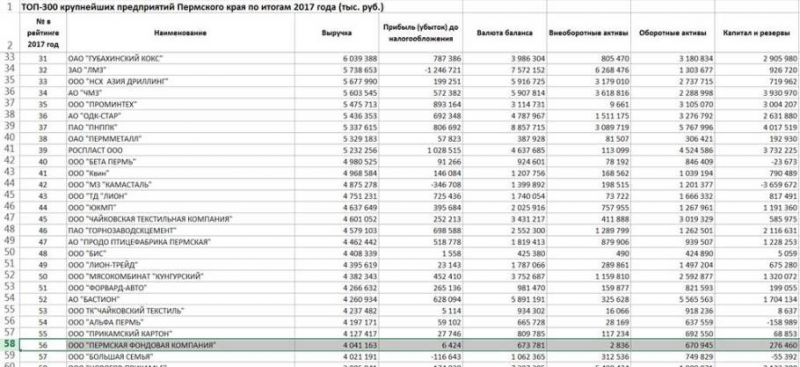Select the 'Наименование' header cell

click(180, 33)
